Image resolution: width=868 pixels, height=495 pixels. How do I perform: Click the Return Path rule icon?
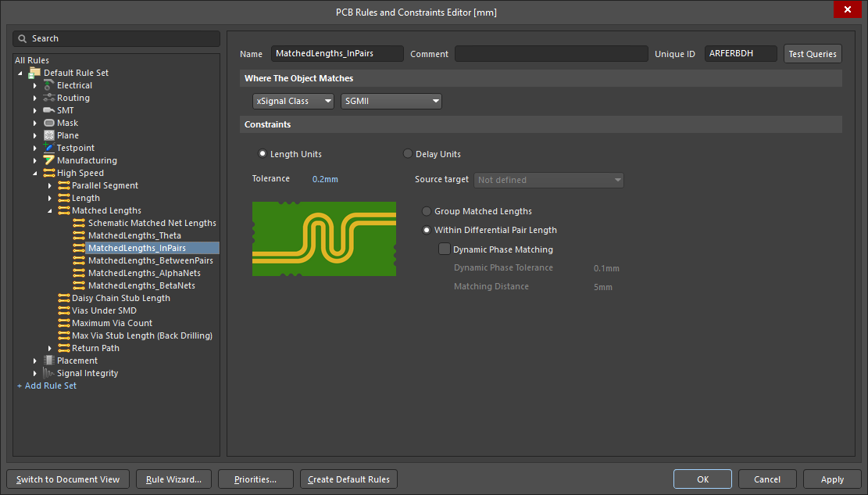[63, 348]
